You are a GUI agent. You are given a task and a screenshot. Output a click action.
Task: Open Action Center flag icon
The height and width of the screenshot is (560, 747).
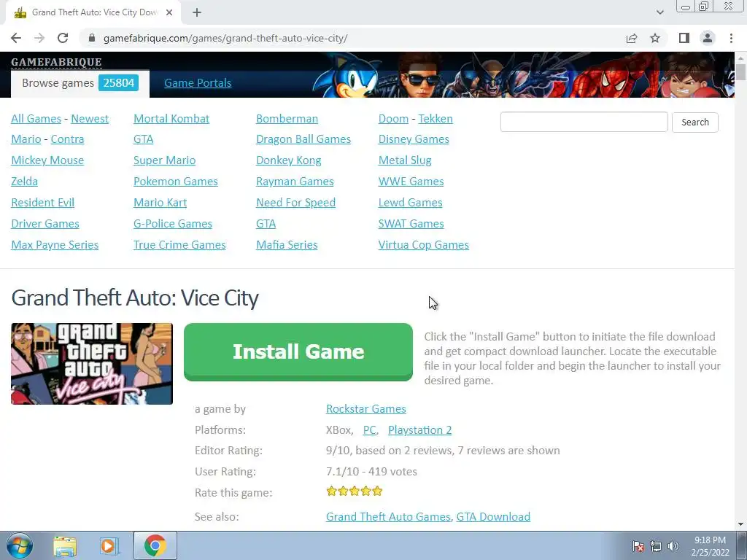point(638,546)
